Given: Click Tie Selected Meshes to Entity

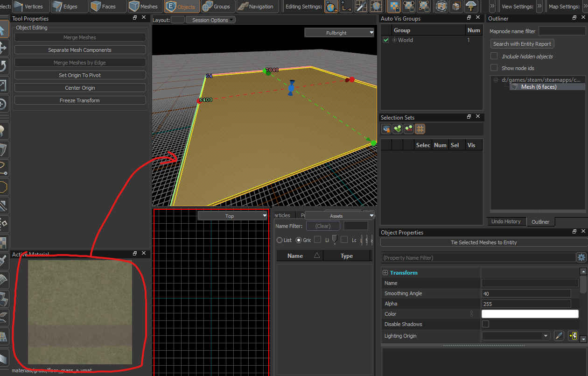Looking at the screenshot, I should (483, 242).
